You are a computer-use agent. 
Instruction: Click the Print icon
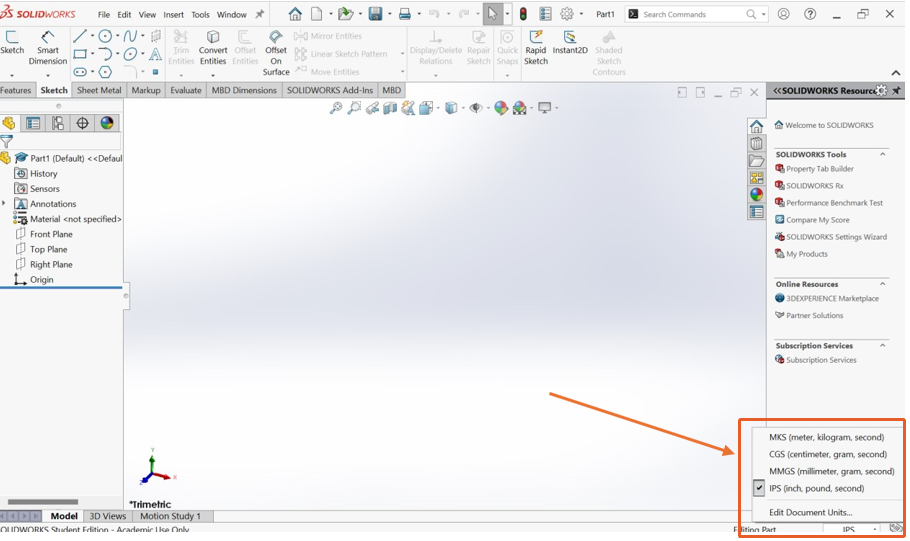click(x=405, y=14)
